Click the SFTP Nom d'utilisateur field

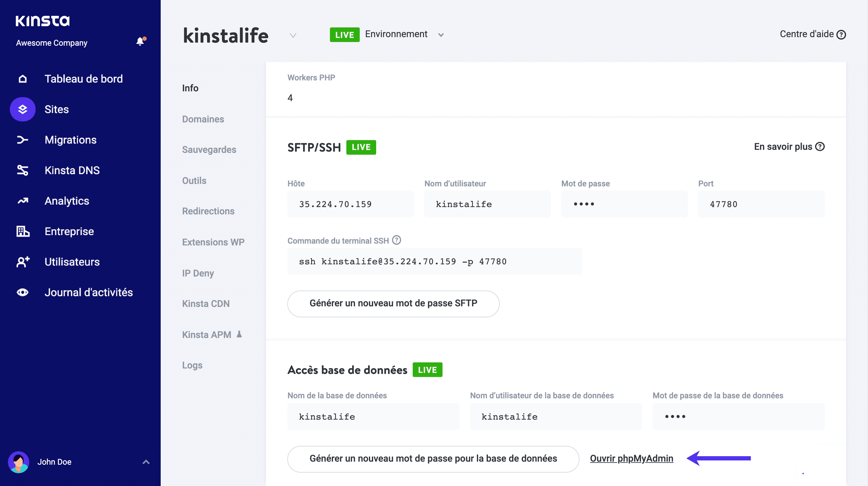487,204
